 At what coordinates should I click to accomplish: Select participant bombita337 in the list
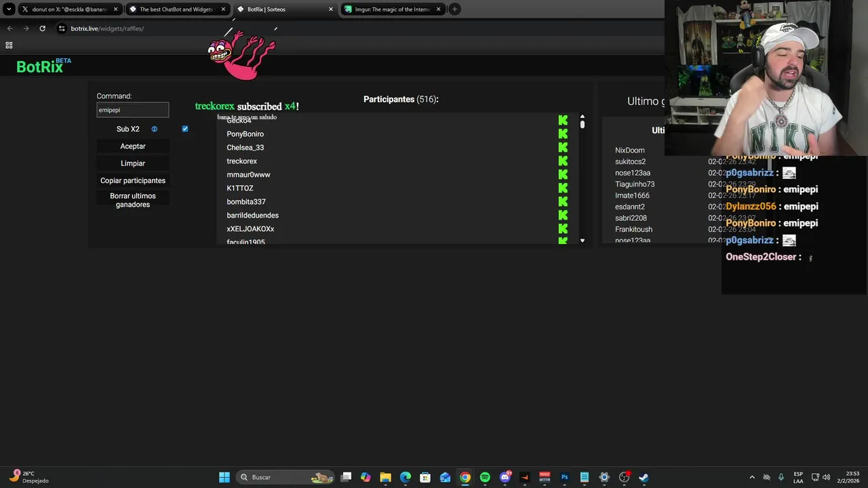(x=246, y=202)
